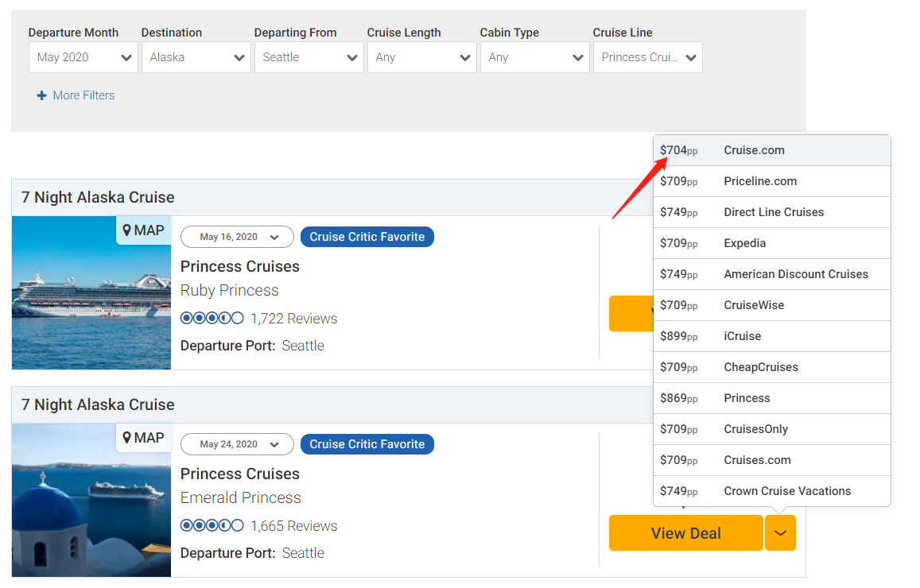The width and height of the screenshot is (920, 588).
Task: Select the $709 Priceline.com deal
Action: (x=772, y=182)
